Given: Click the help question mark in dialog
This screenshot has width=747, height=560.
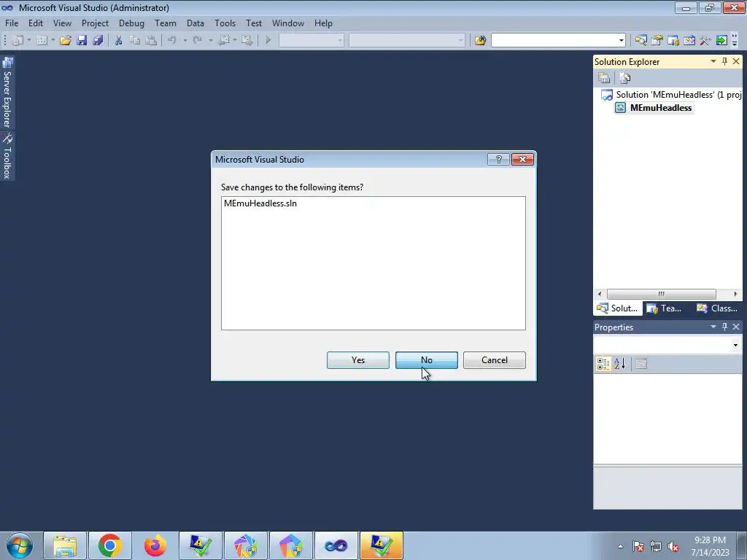Looking at the screenshot, I should click(499, 159).
